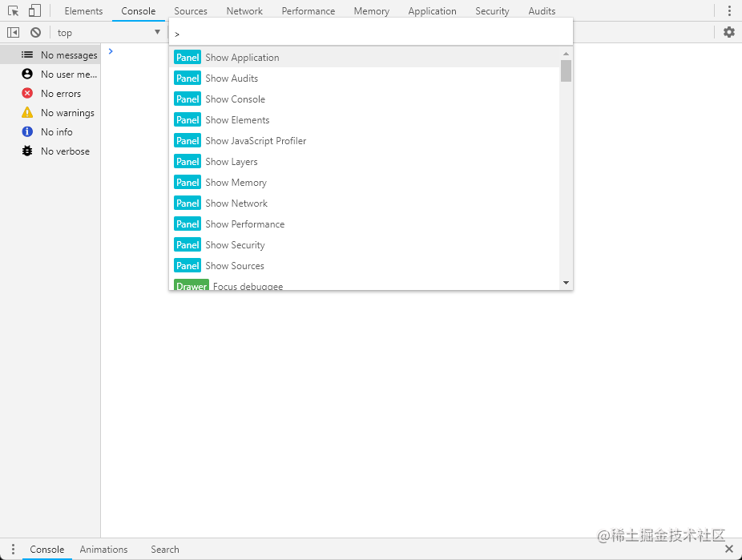
Task: Click the blue info icon
Action: click(x=27, y=131)
